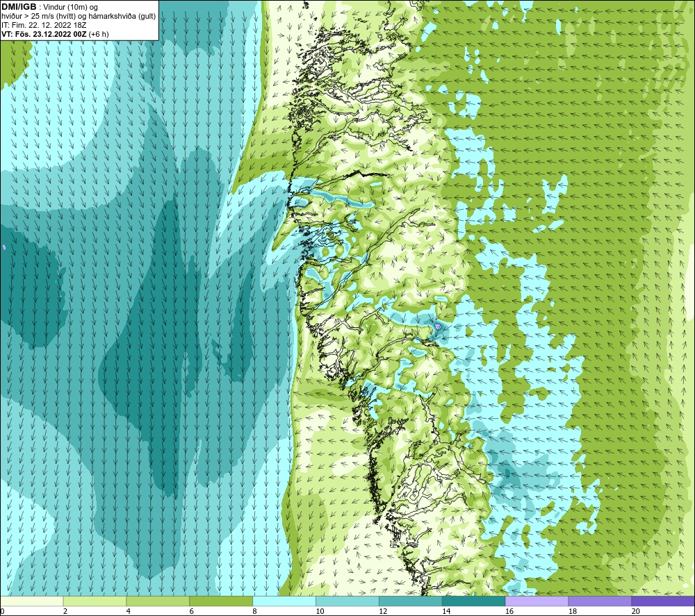Click the 'hviður > 25 m/s (hvítt)' line

[x=38, y=16]
